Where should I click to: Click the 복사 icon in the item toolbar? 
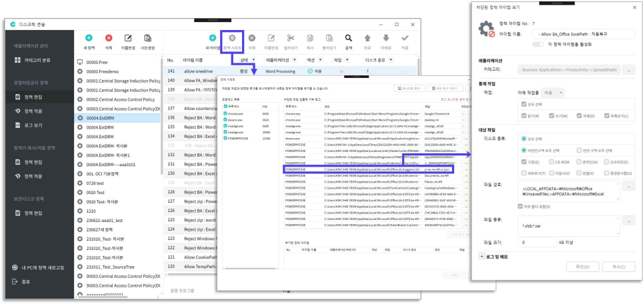(310, 38)
